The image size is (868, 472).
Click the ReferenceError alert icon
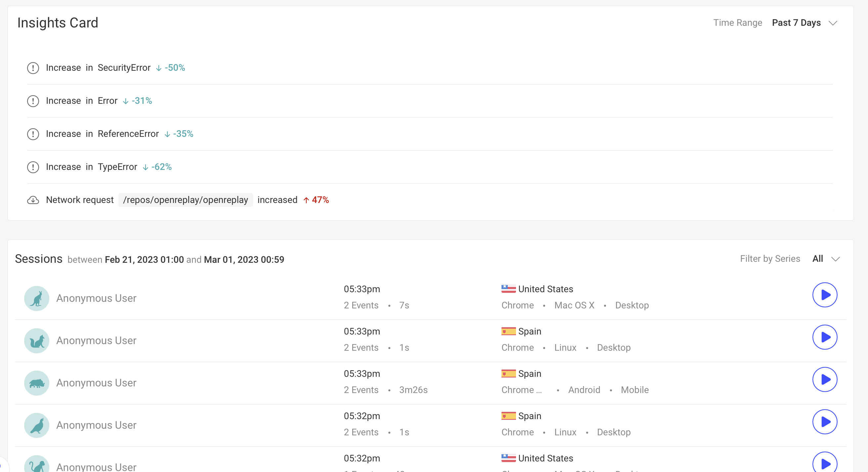[33, 134]
